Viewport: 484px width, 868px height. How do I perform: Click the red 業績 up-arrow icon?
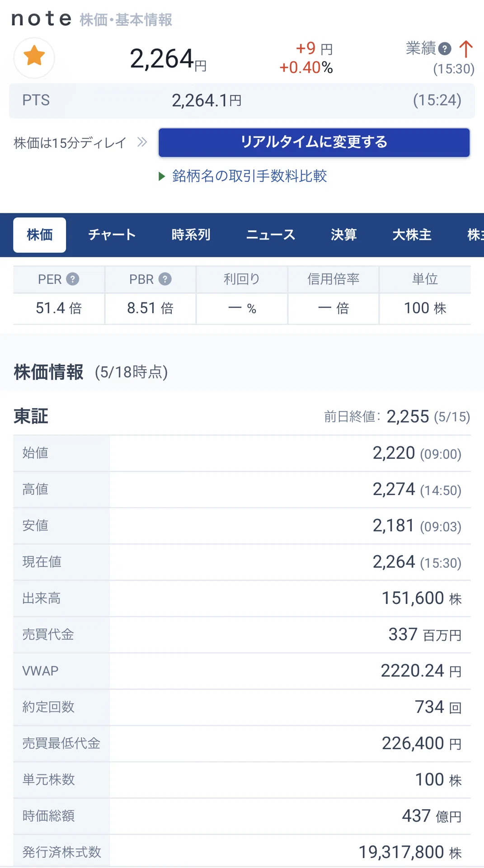point(466,49)
